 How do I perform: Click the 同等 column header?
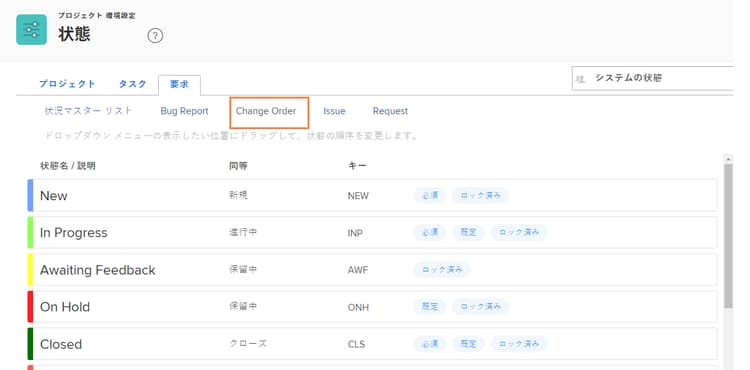pyautogui.click(x=238, y=166)
